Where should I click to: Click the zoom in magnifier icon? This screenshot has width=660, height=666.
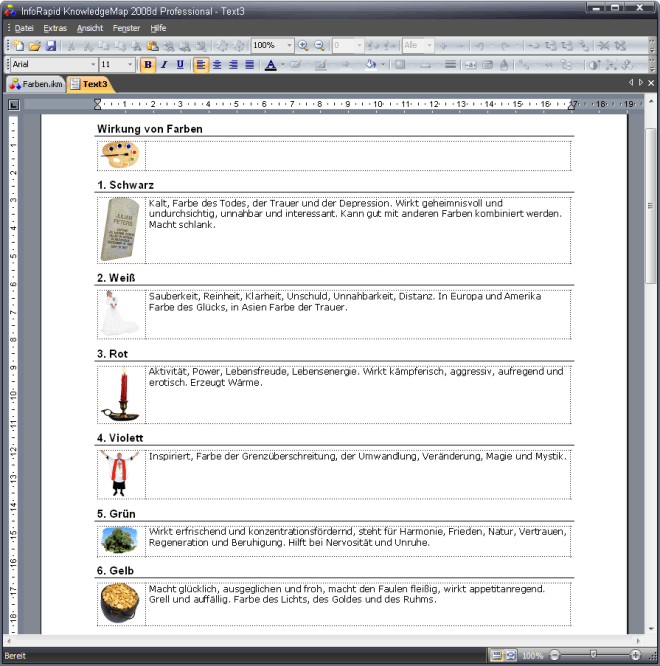(x=304, y=46)
